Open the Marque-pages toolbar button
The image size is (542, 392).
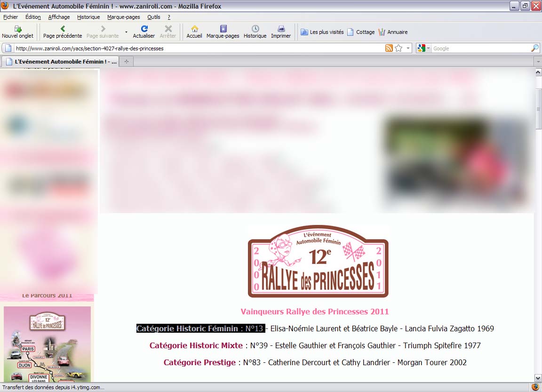pyautogui.click(x=223, y=32)
